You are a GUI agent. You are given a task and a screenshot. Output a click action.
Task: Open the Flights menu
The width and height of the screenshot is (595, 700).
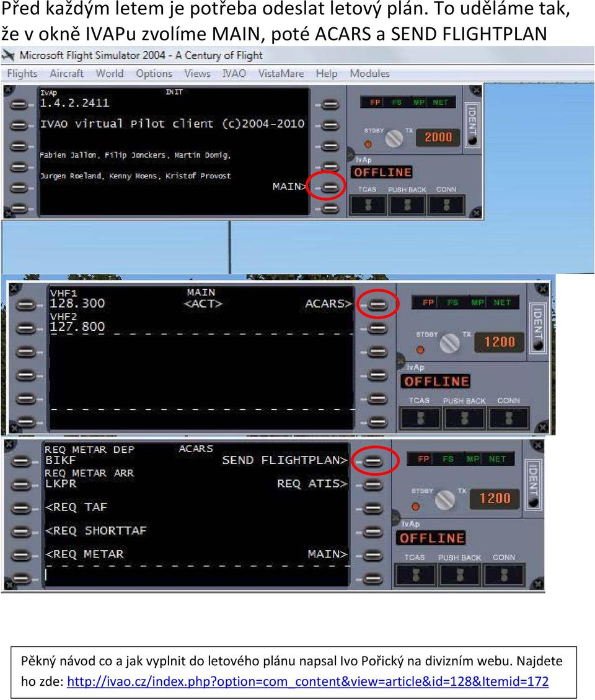point(22,74)
